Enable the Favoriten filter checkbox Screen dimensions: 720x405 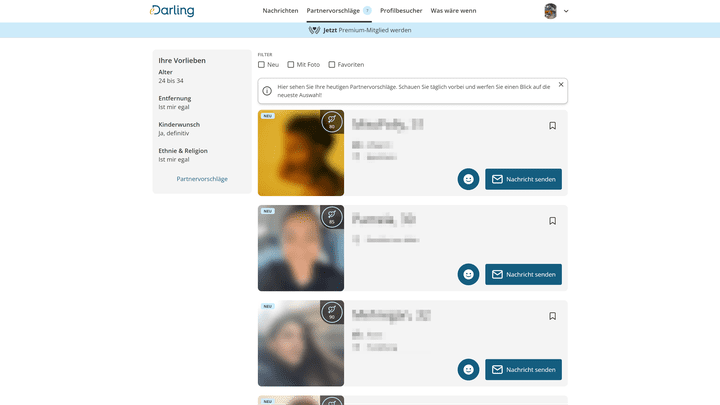click(x=332, y=65)
